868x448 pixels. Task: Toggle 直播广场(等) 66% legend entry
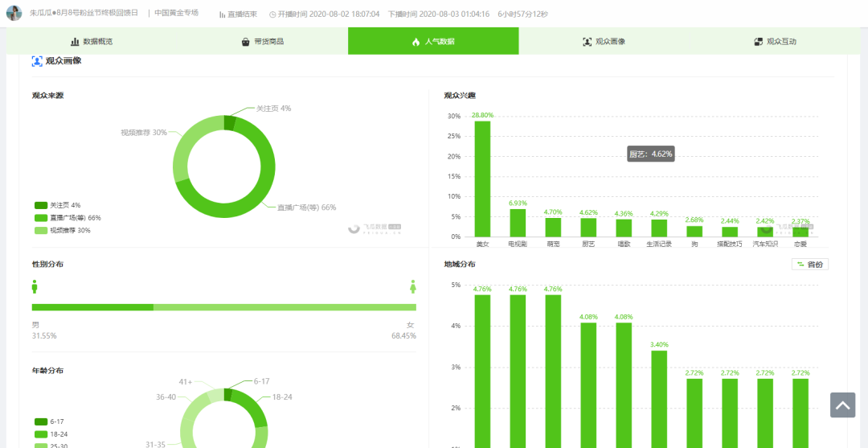68,218
